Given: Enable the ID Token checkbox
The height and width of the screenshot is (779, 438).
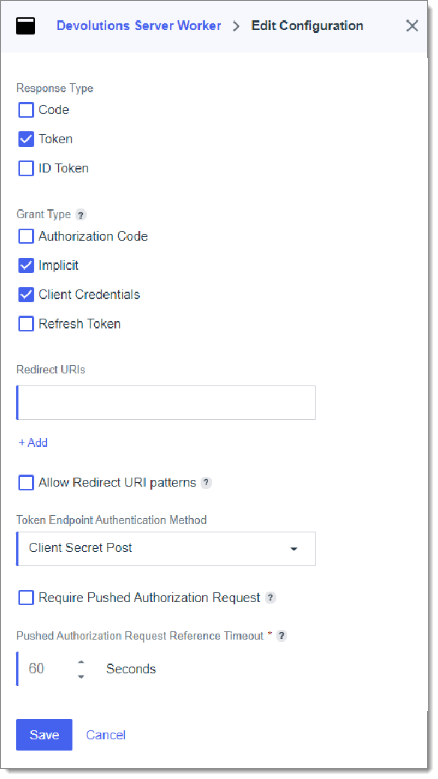Looking at the screenshot, I should [x=26, y=168].
